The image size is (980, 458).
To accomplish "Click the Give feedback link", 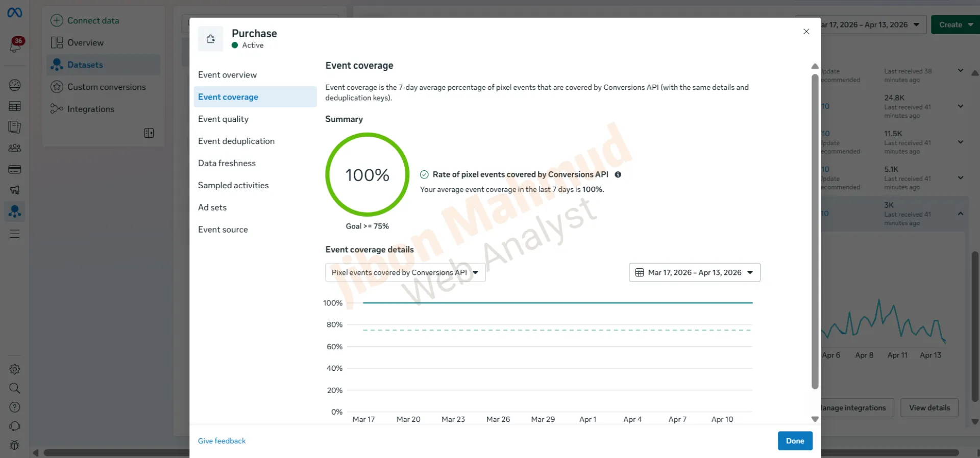I will pos(222,441).
